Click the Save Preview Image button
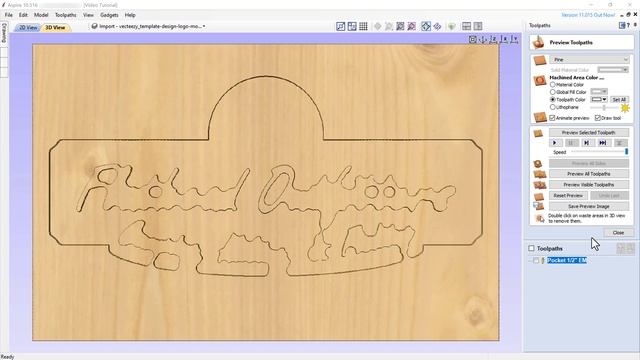 coord(589,207)
